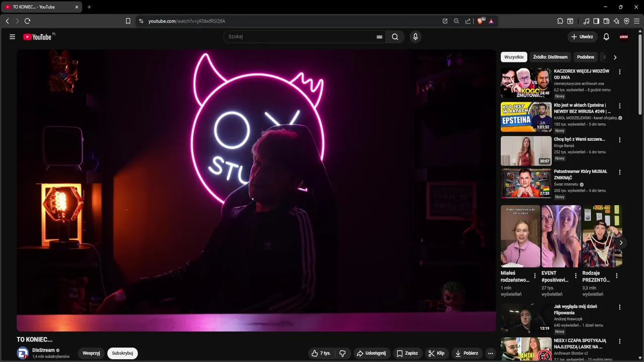The width and height of the screenshot is (644, 362).
Task: Open the tab search icon in toolbar
Action: 570,21
